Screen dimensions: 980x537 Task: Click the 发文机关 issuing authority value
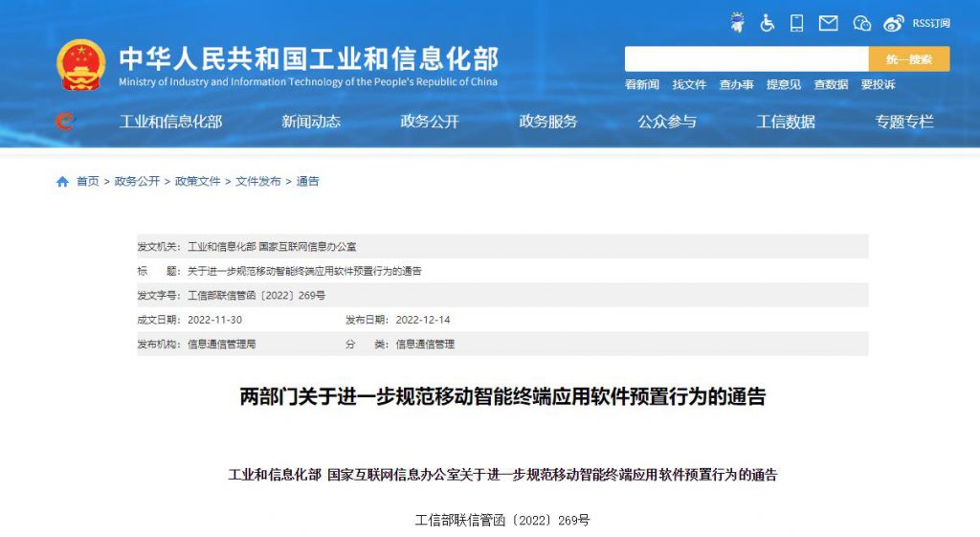[272, 246]
